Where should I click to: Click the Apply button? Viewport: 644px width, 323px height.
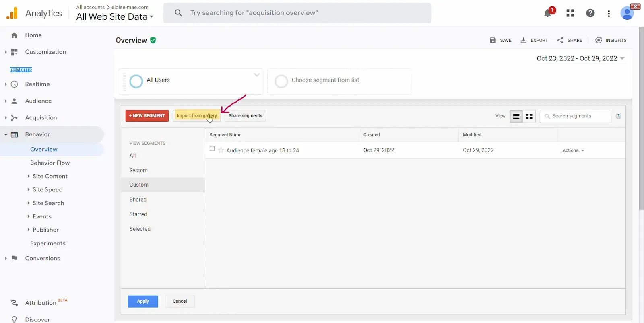pos(143,301)
